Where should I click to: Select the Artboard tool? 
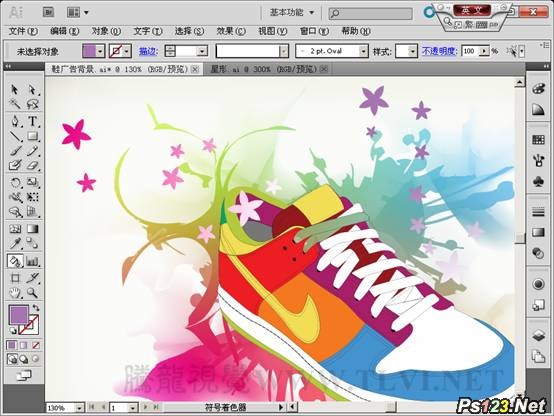(x=15, y=278)
